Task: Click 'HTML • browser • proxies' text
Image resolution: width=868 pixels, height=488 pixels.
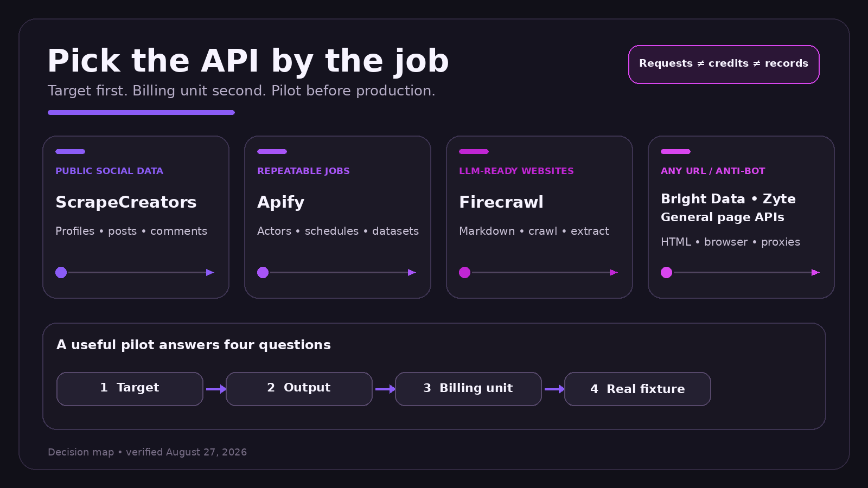Action: [x=730, y=242]
